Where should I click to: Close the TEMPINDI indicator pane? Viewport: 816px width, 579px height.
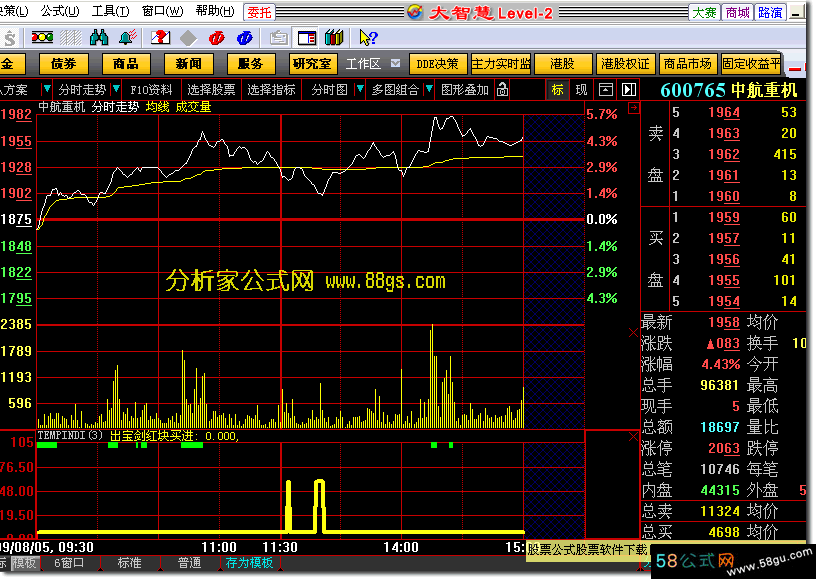click(633, 436)
